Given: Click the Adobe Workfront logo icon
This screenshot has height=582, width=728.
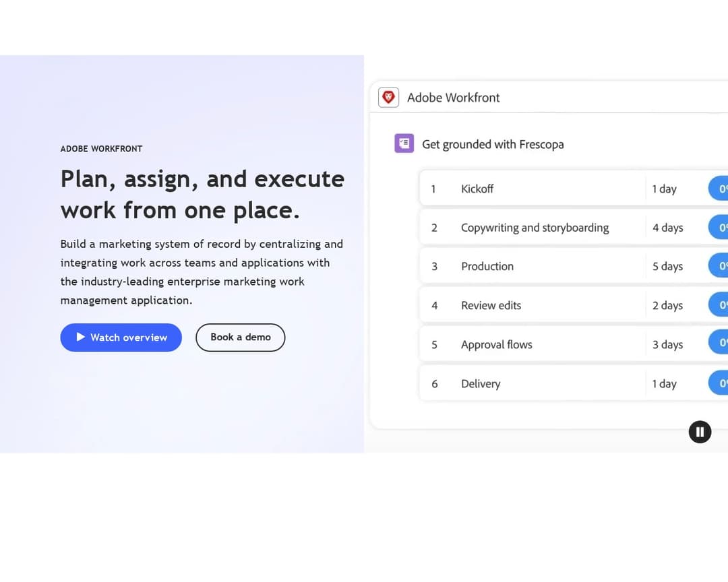Looking at the screenshot, I should [389, 98].
